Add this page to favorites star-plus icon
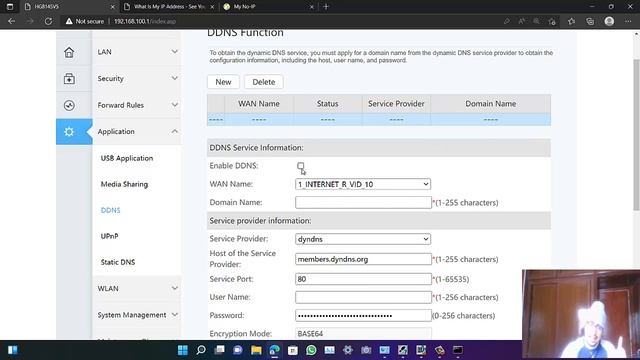The image size is (640, 360). point(552,21)
